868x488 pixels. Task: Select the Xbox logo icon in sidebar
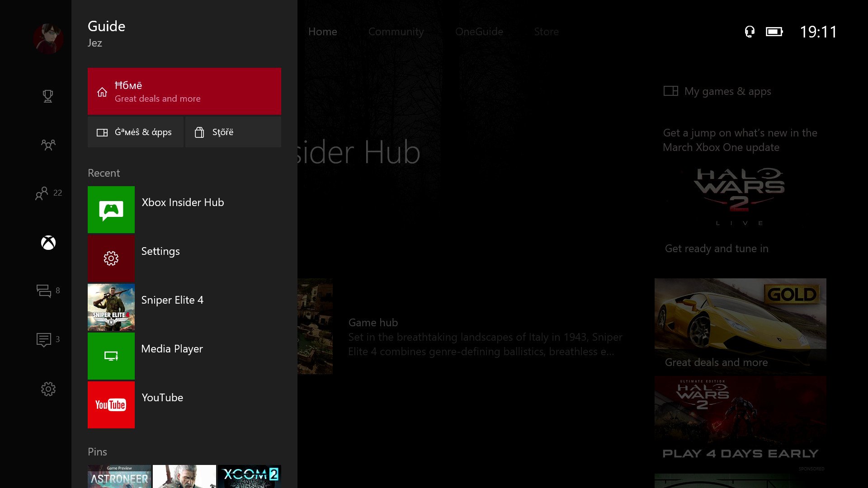48,243
